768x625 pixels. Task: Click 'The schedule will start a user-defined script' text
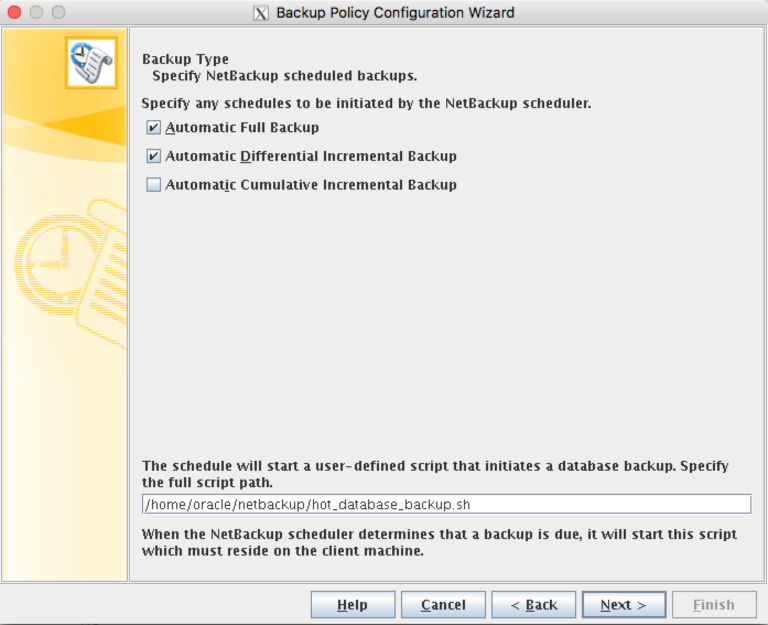point(435,474)
